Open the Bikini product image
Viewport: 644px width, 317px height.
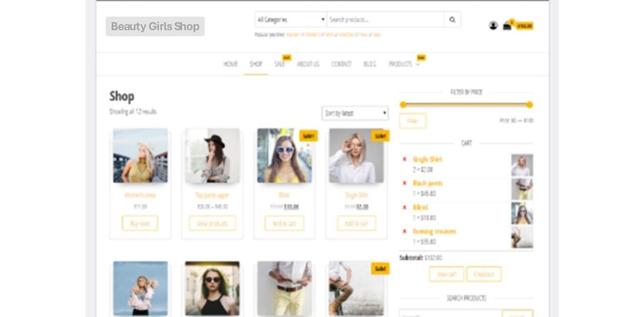pyautogui.click(x=284, y=155)
